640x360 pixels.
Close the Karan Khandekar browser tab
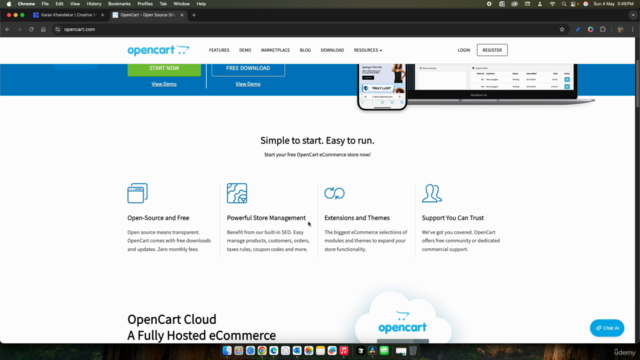(102, 15)
